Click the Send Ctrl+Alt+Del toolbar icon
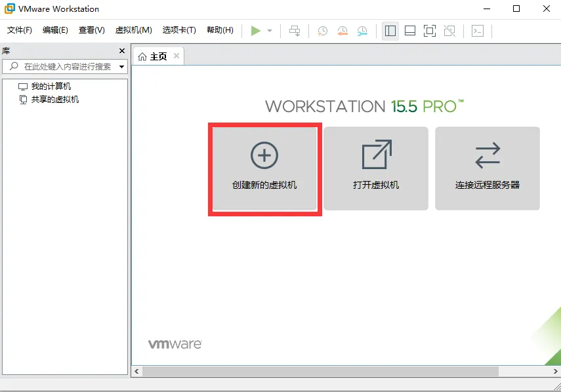 click(x=295, y=31)
